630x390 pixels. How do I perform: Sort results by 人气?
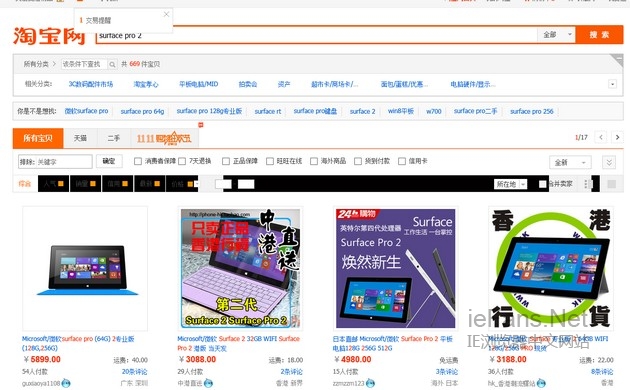pyautogui.click(x=53, y=184)
